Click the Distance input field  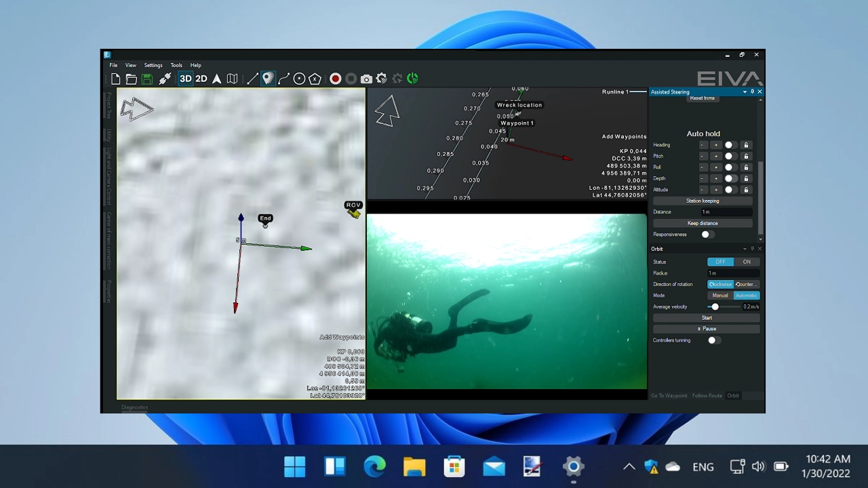coord(726,212)
